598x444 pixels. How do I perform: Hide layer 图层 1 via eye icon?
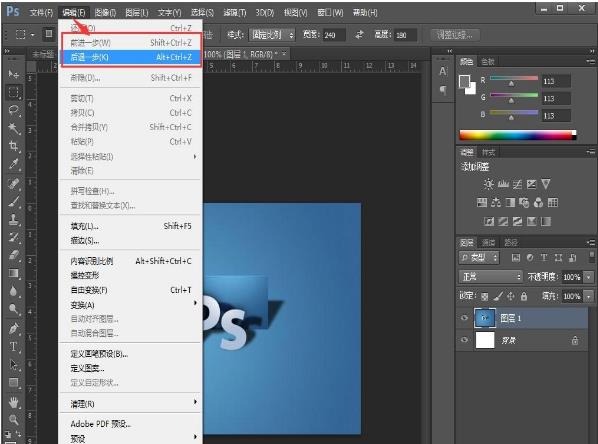click(464, 318)
